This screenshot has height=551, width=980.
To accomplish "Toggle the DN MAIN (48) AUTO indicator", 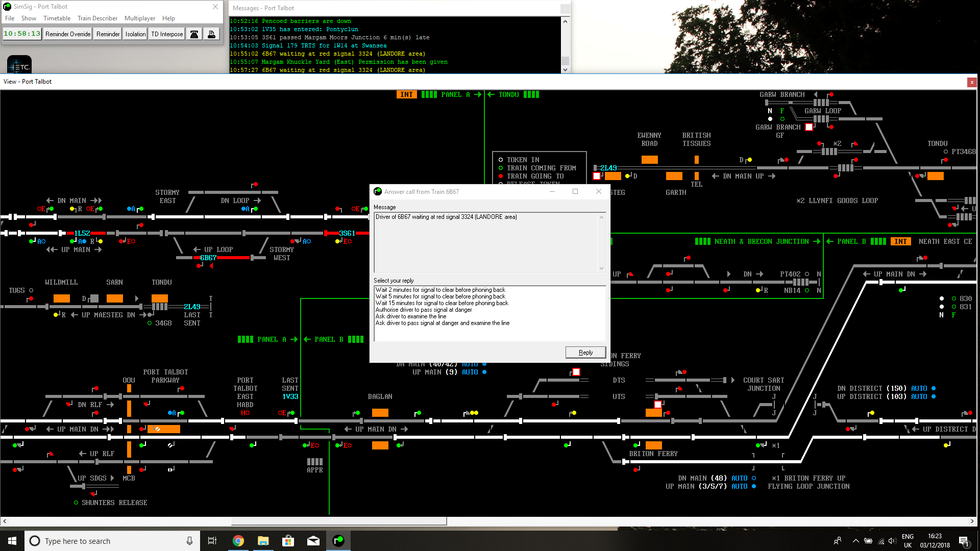I will (753, 478).
